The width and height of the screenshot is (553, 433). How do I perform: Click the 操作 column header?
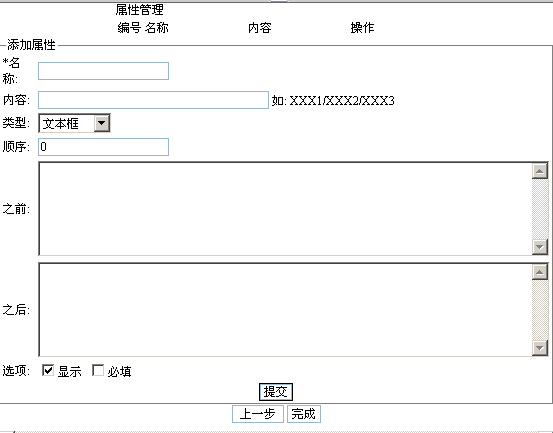click(362, 28)
